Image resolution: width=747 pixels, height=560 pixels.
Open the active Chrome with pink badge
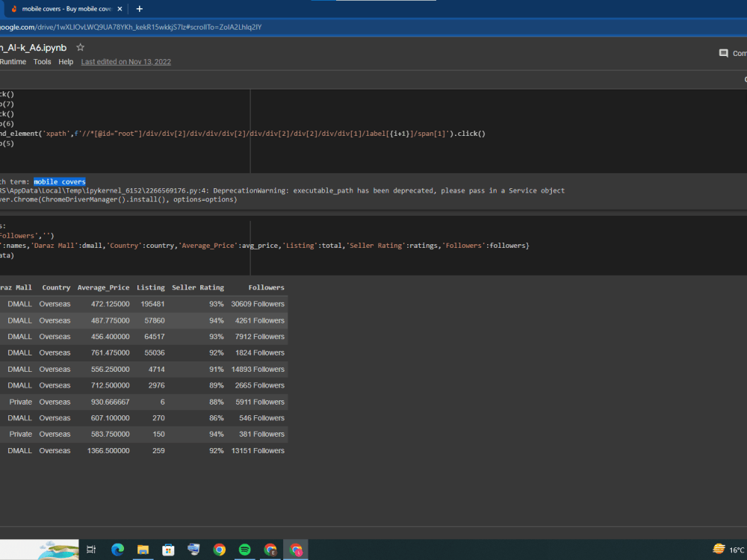[296, 550]
